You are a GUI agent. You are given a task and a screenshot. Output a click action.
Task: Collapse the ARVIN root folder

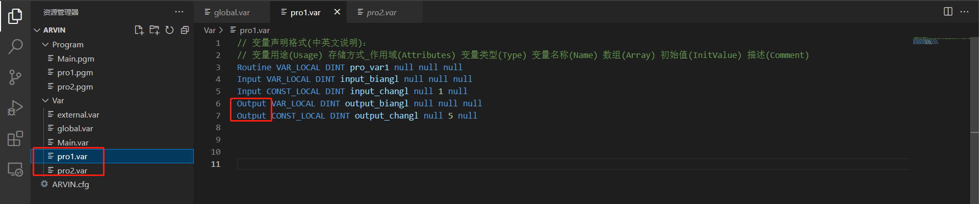[x=37, y=30]
